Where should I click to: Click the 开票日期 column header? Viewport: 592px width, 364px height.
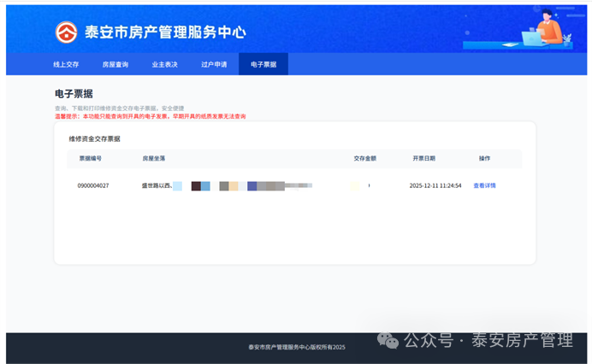(x=423, y=158)
